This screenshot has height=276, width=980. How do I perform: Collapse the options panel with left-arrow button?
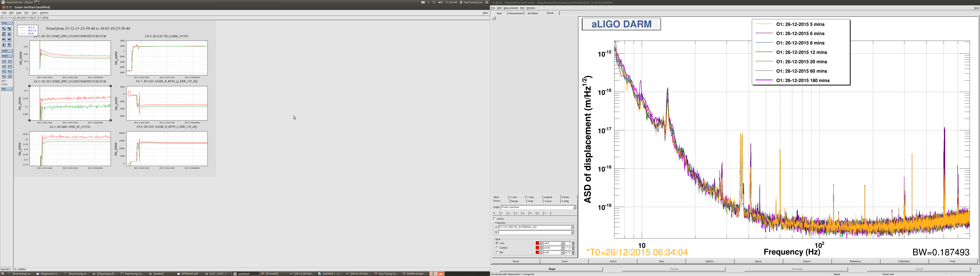pos(494,18)
